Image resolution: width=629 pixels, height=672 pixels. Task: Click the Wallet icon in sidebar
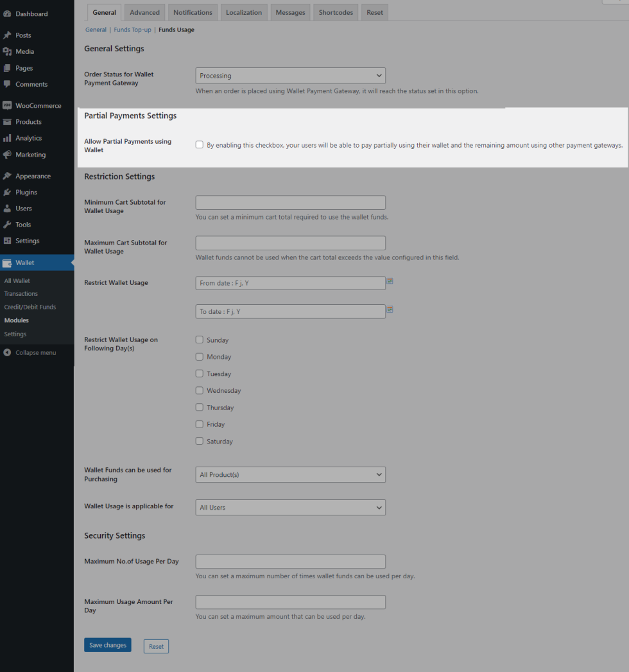(7, 263)
